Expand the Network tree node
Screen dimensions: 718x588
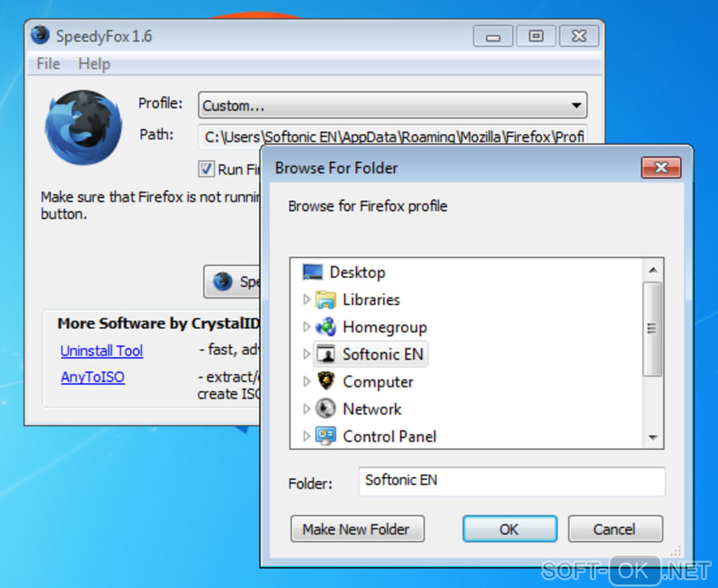click(306, 408)
